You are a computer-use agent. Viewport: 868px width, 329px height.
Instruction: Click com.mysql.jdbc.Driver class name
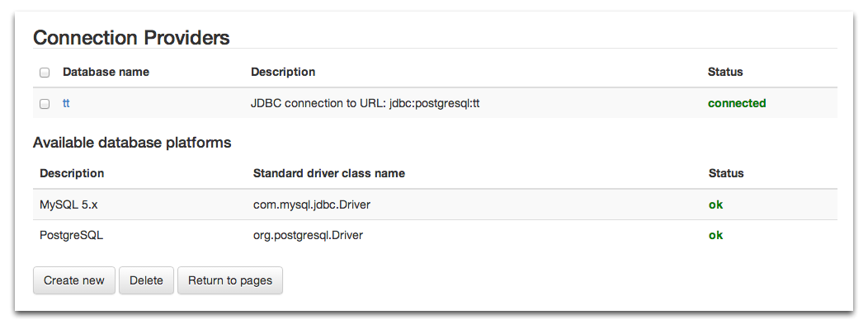312,204
